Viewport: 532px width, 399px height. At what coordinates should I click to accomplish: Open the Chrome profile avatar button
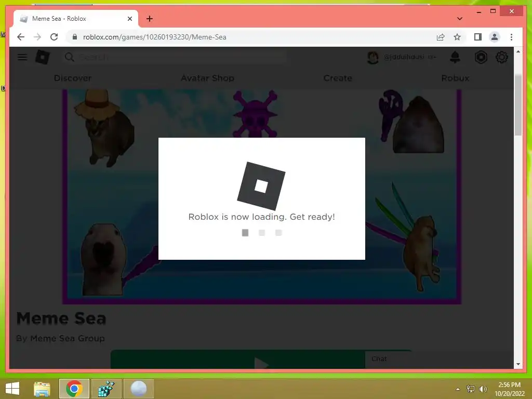tap(495, 37)
